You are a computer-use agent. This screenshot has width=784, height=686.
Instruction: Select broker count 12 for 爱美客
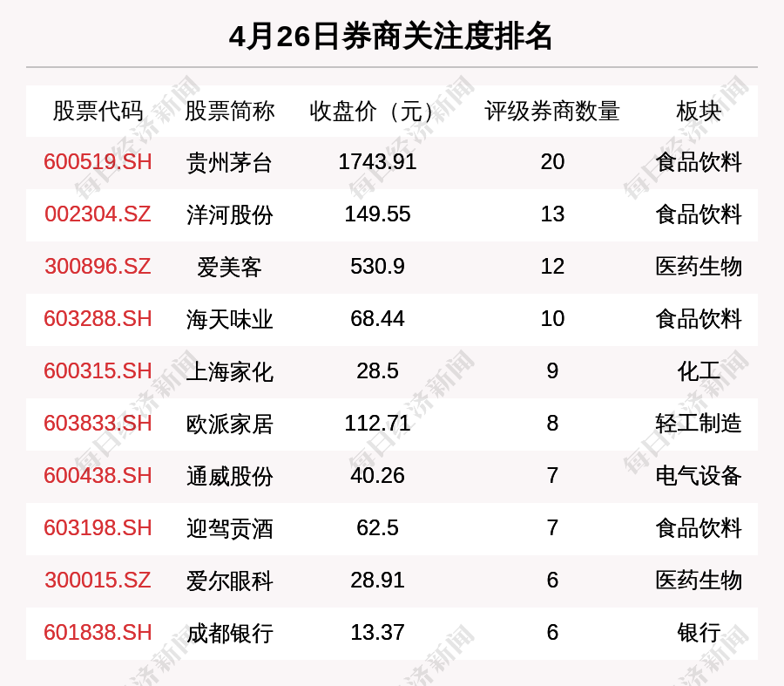(552, 266)
